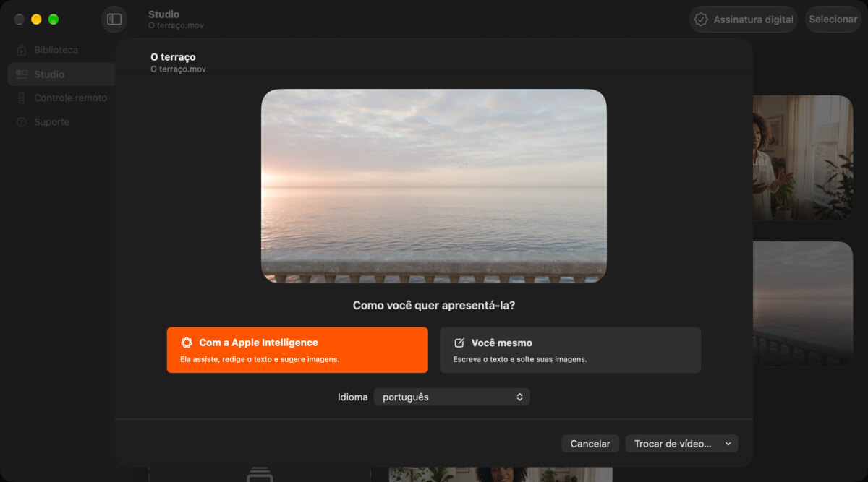
Task: Click the Studio sidebar icon
Action: click(x=21, y=74)
